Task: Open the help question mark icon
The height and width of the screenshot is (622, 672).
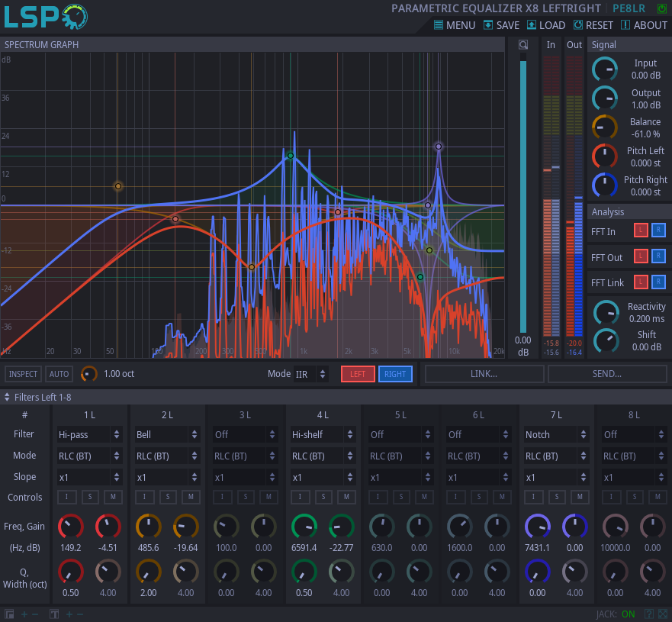Action: (x=649, y=614)
